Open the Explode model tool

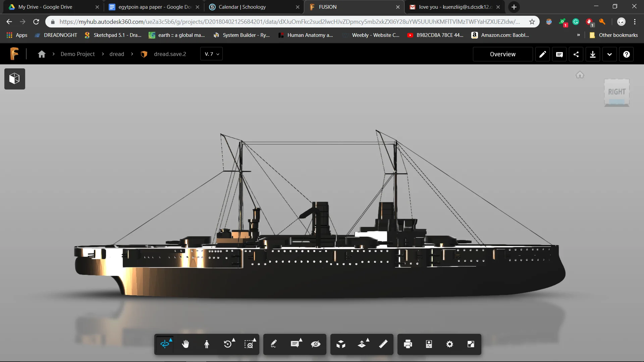pos(341,344)
